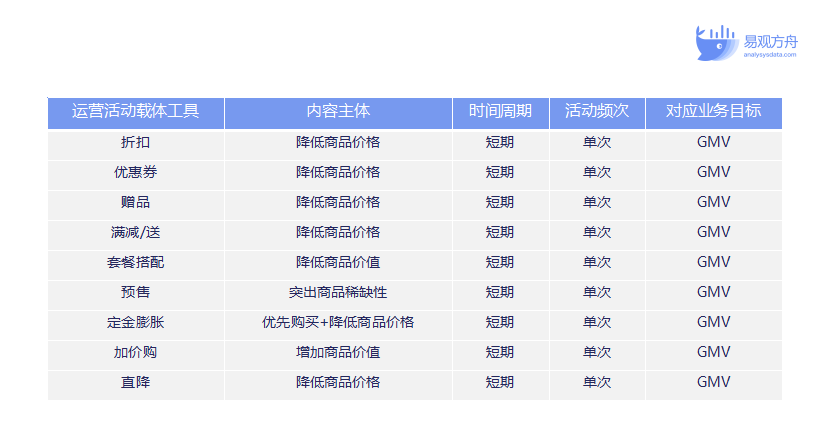Click GMV in the 直降 row
The height and width of the screenshot is (433, 832).
tap(713, 382)
